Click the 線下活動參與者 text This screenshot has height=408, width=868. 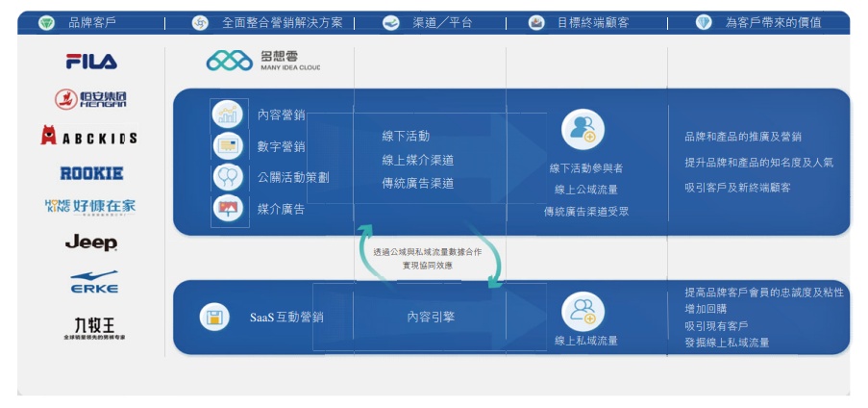(586, 168)
